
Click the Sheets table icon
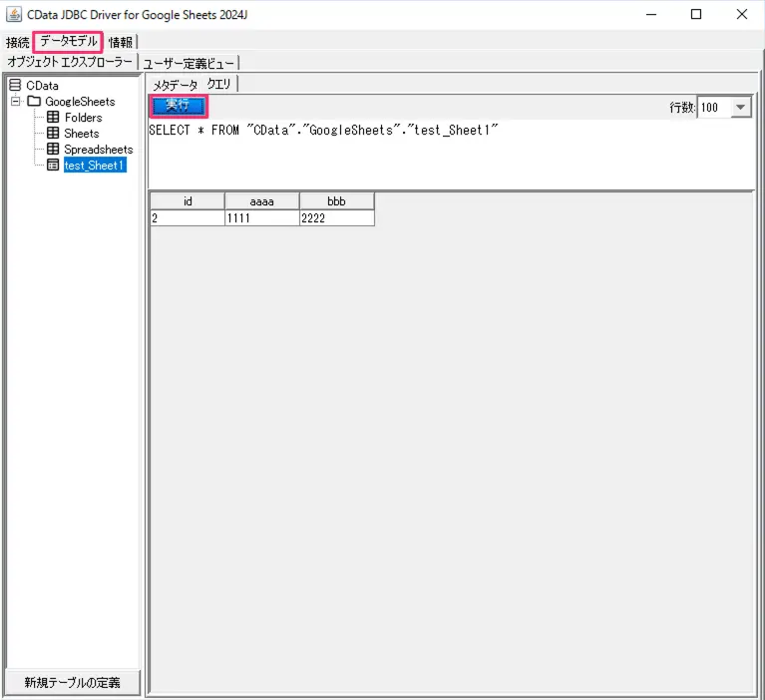tap(53, 134)
